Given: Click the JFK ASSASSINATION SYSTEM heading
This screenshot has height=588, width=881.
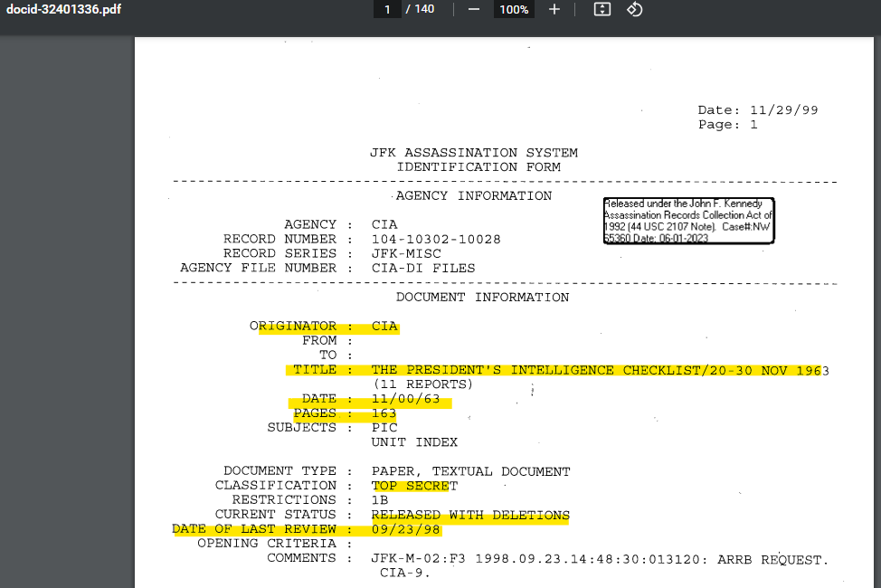Looking at the screenshot, I should click(x=474, y=153).
